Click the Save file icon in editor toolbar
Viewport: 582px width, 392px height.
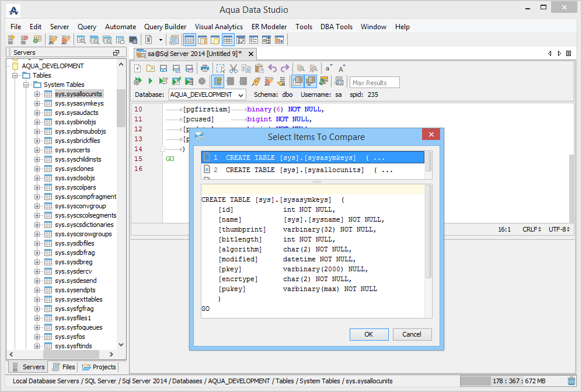tap(163, 68)
